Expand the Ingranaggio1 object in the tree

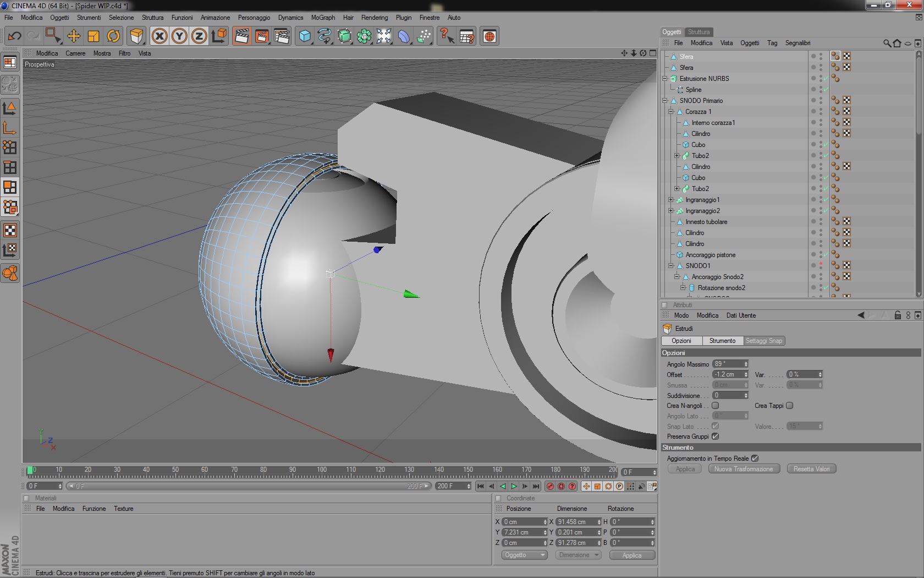(670, 200)
